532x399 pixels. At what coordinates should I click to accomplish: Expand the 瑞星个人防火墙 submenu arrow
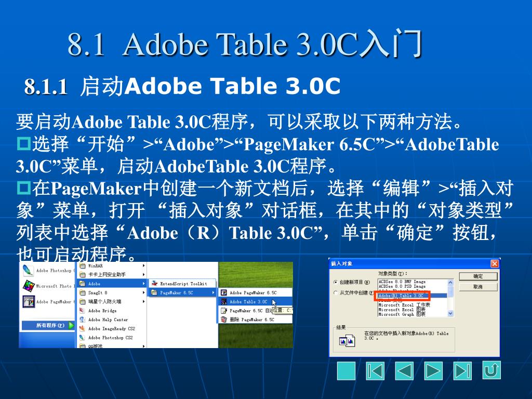(144, 301)
